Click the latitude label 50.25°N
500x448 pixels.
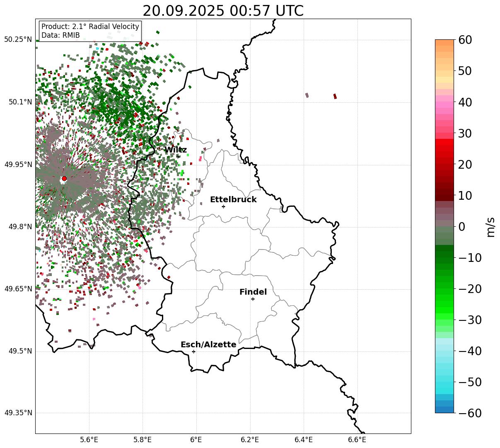pos(18,40)
